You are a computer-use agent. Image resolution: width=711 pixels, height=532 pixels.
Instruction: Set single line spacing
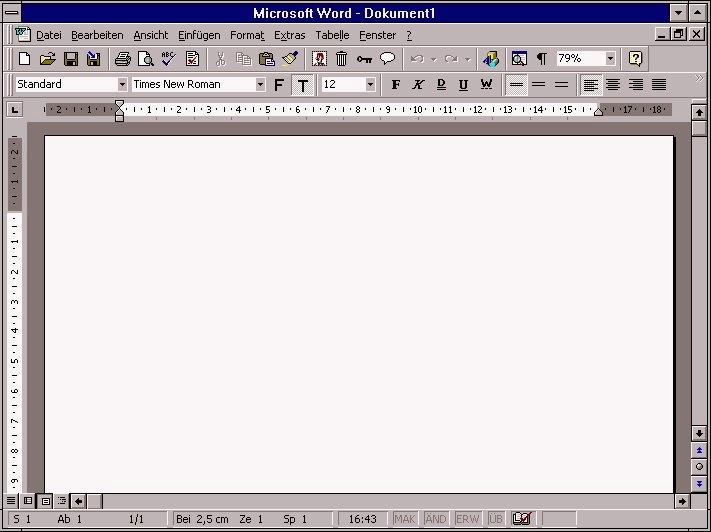pyautogui.click(x=516, y=85)
